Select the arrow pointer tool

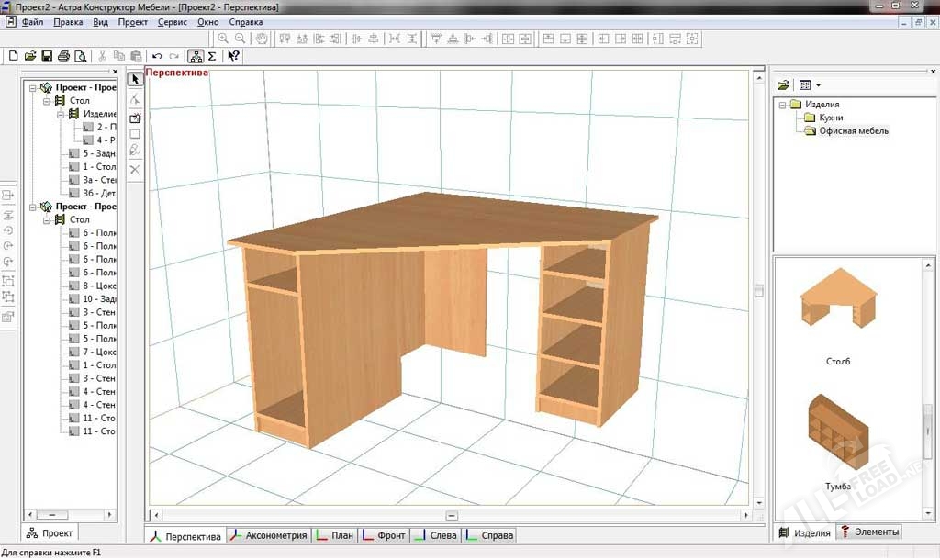click(x=135, y=80)
